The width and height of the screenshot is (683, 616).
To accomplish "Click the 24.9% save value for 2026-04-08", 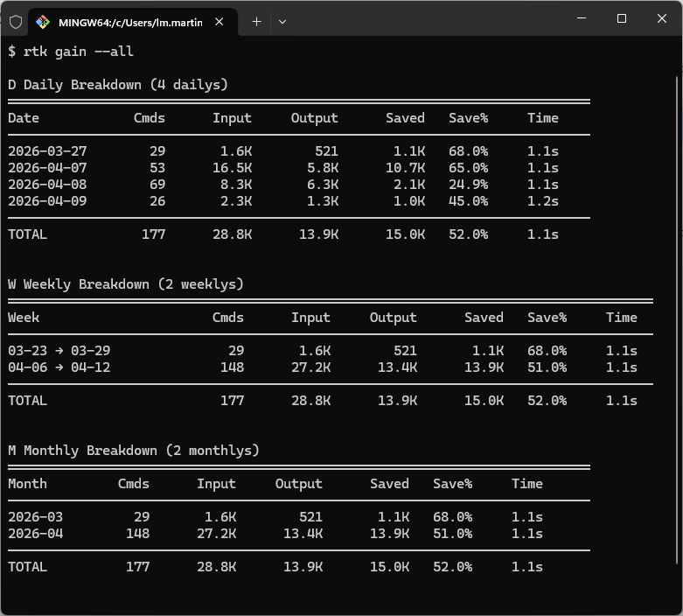I will pos(468,185).
